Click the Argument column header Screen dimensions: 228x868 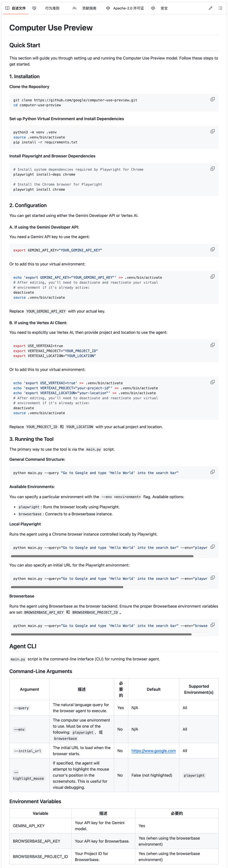[29, 689]
